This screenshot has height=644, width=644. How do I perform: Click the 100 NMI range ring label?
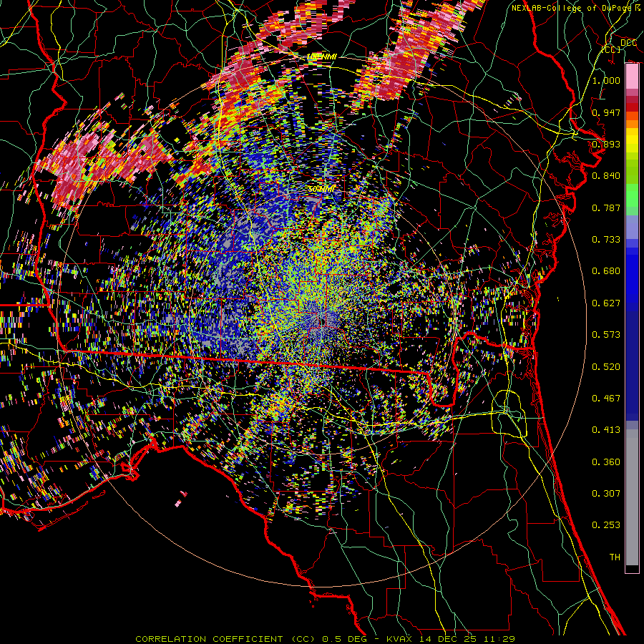(x=321, y=57)
